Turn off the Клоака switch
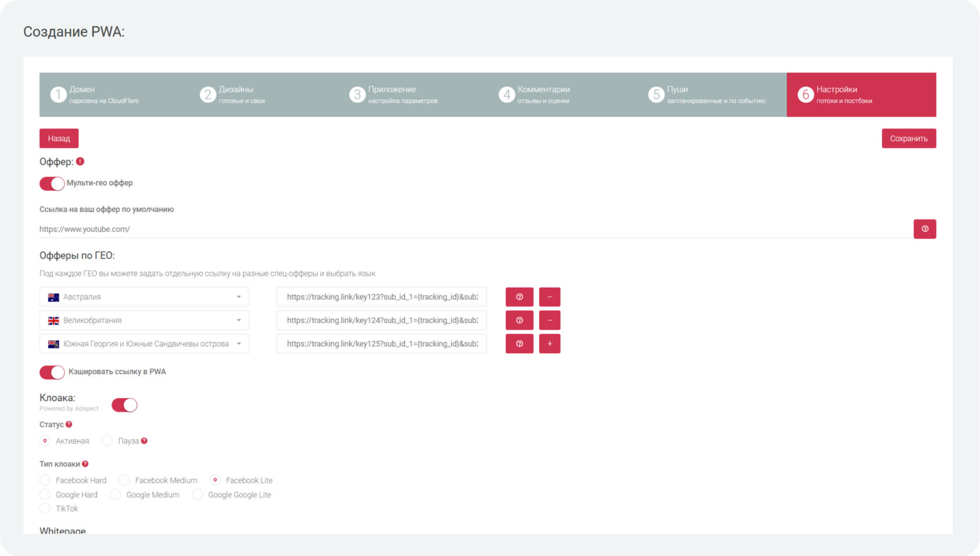The width and height of the screenshot is (980, 556). tap(124, 405)
